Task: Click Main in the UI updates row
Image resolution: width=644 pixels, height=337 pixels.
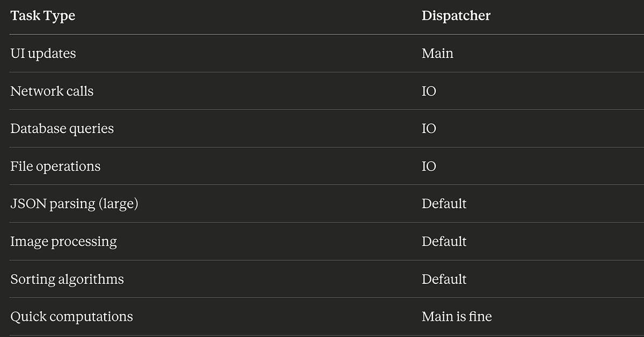Action: point(437,54)
